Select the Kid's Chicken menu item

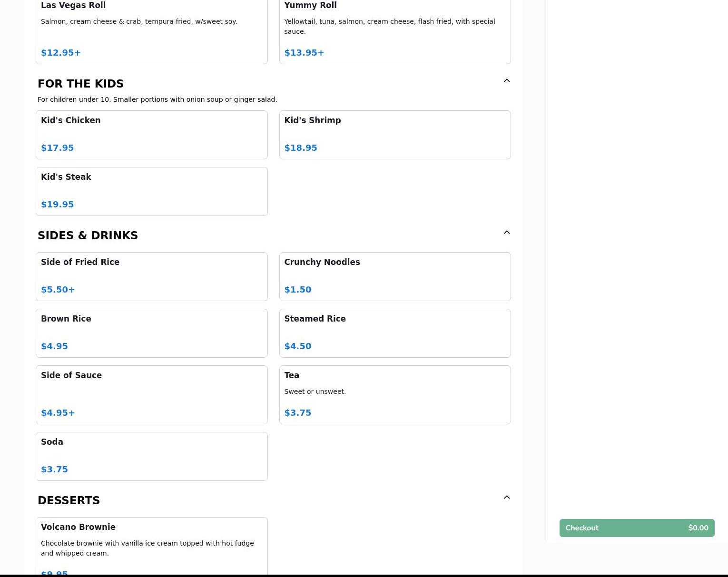click(152, 135)
